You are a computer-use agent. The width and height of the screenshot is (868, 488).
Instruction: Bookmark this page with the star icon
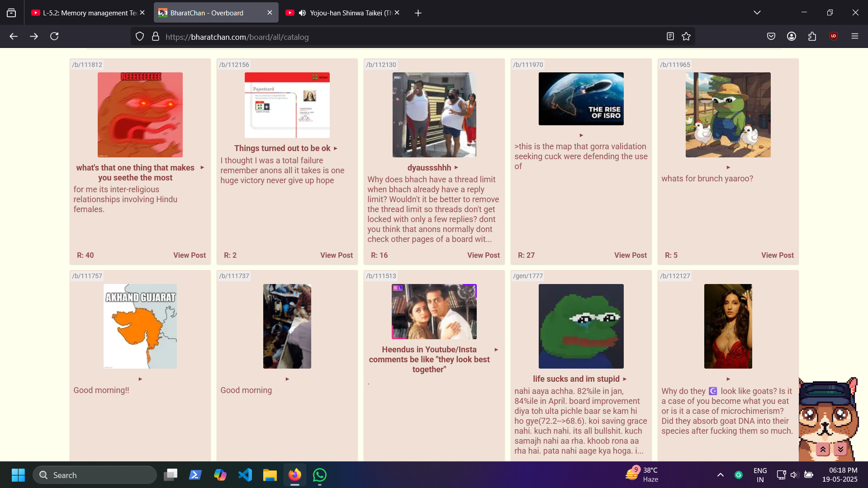pyautogui.click(x=686, y=37)
